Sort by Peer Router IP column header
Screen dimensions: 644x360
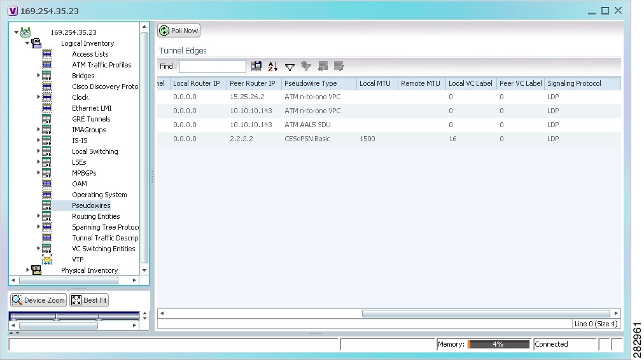(255, 83)
